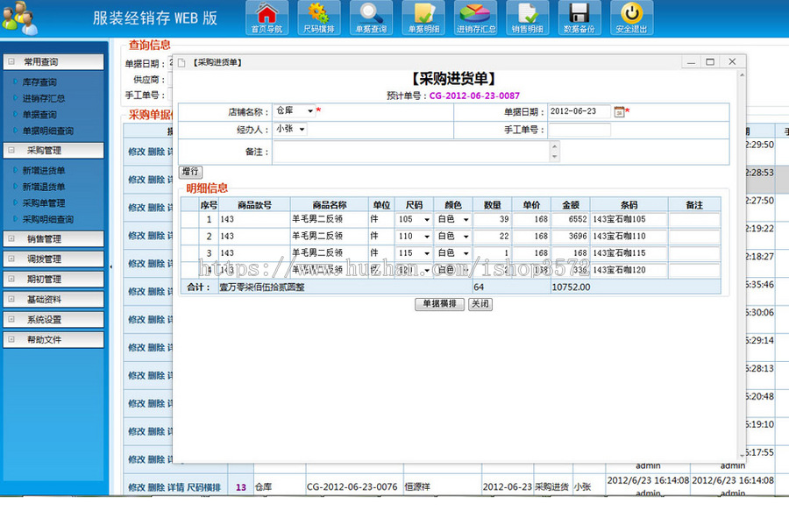Click the 数据备份 disk icon
The width and height of the screenshot is (789, 532).
click(x=581, y=18)
